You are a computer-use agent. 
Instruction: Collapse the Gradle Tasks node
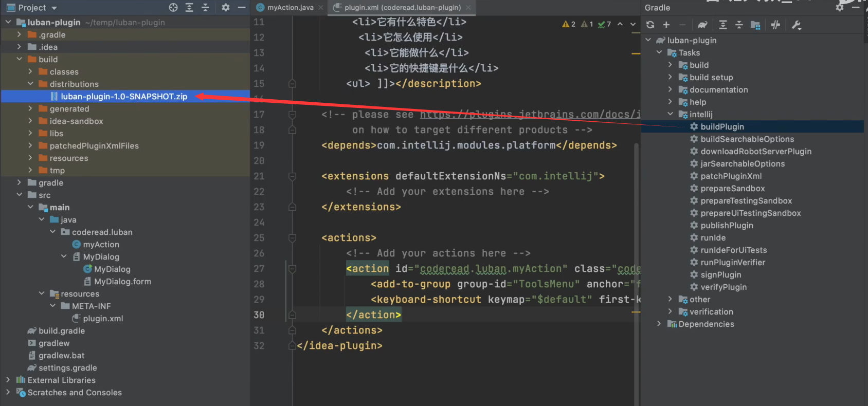point(659,52)
